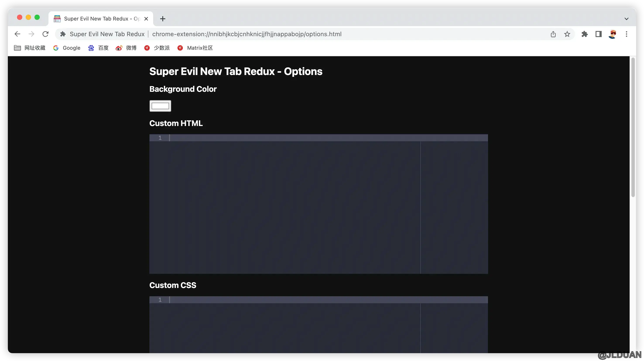This screenshot has height=361, width=644.
Task: Open the profile avatar menu
Action: pos(612,34)
